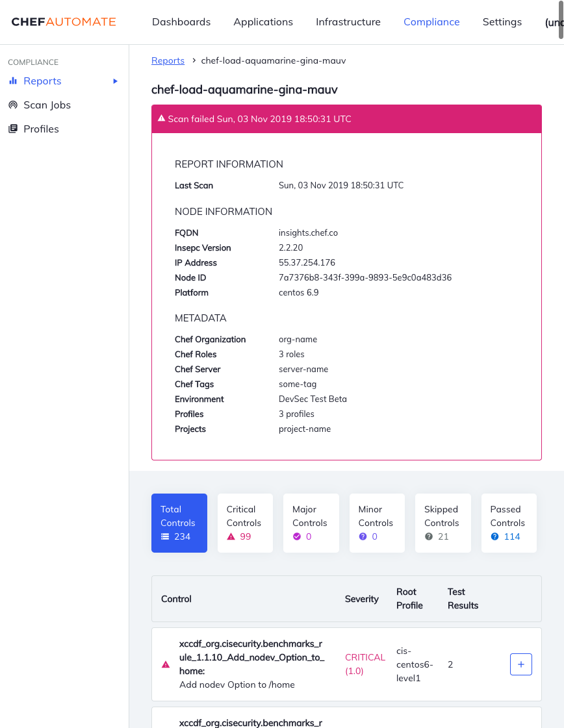This screenshot has width=564, height=728.
Task: Click the green checkmark icon on Major Controls
Action: coord(298,536)
